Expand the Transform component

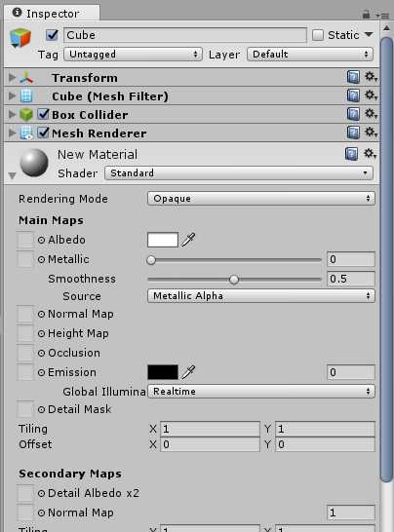(13, 77)
